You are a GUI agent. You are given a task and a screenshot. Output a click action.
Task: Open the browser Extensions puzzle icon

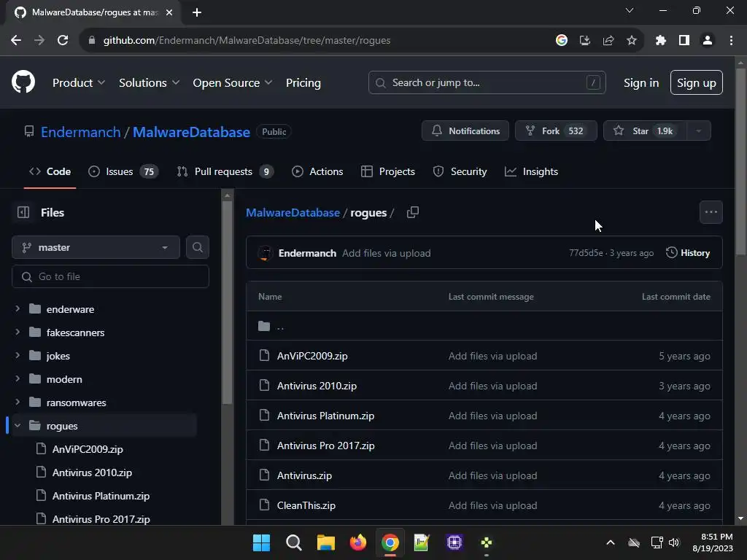pos(660,41)
